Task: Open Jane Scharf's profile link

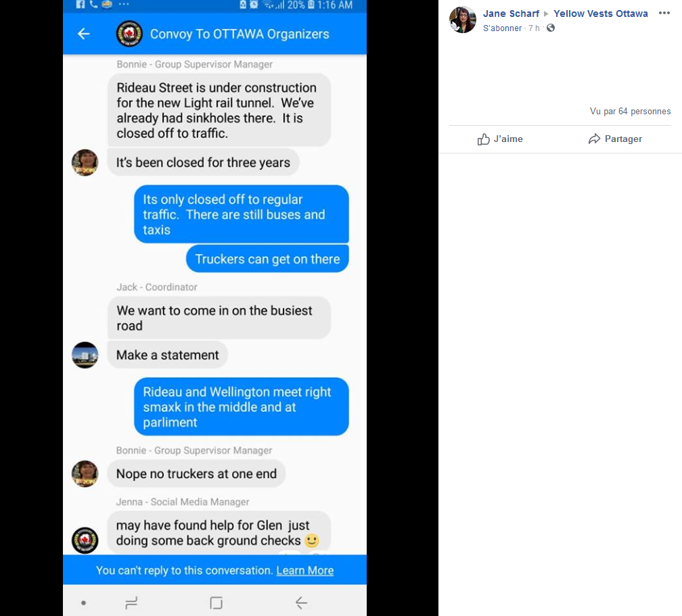Action: click(x=511, y=14)
